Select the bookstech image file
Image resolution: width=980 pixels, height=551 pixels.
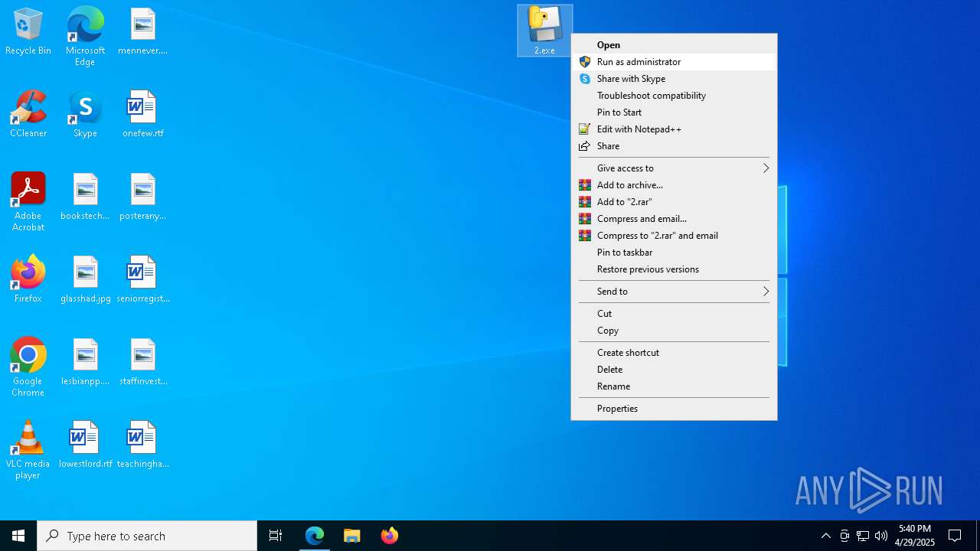coord(85,197)
